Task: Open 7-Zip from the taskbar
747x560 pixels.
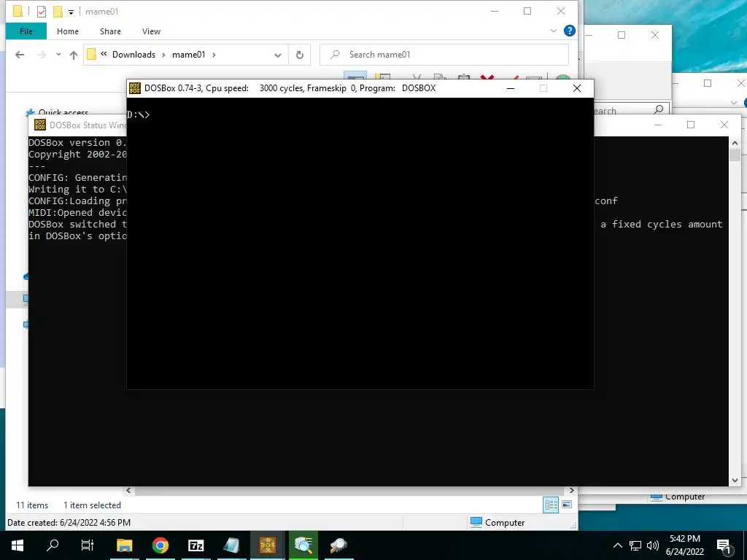Action: (x=196, y=545)
